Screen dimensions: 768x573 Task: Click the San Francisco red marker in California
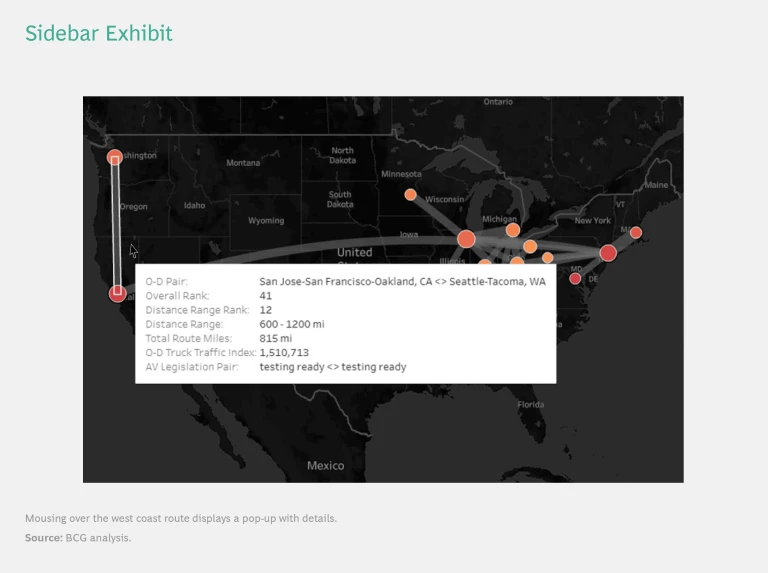[x=117, y=293]
